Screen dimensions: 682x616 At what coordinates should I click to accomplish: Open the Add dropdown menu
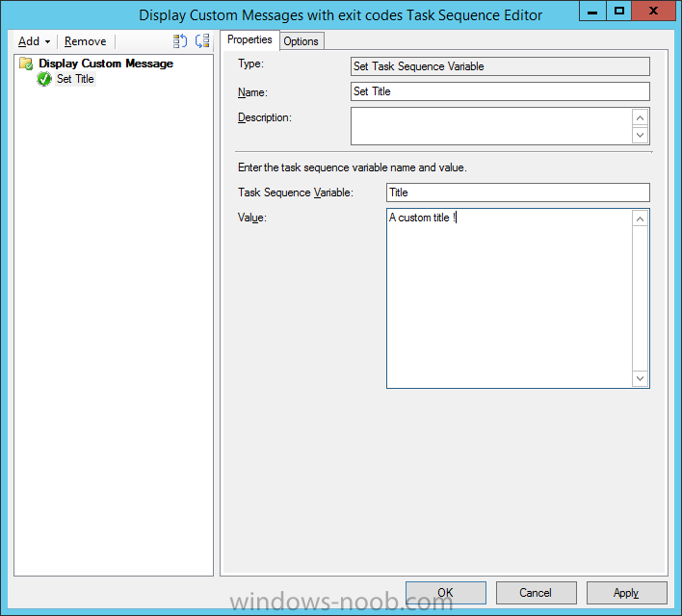click(x=34, y=41)
